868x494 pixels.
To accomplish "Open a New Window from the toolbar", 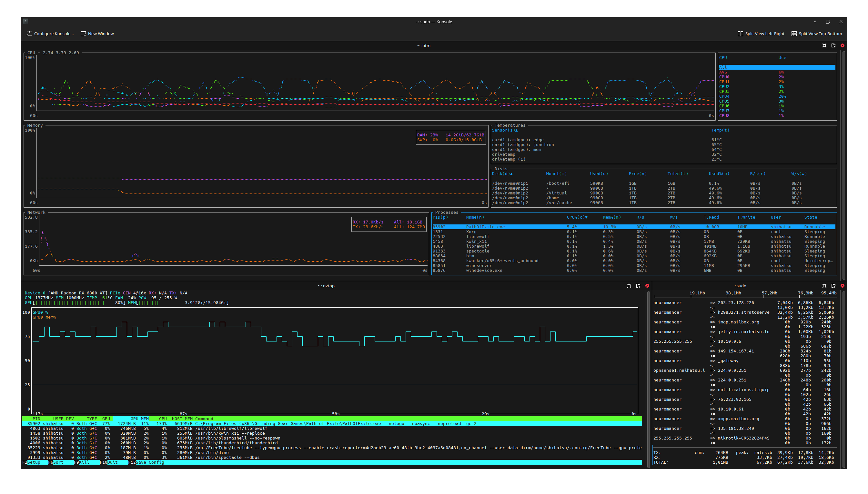I will pyautogui.click(x=97, y=34).
